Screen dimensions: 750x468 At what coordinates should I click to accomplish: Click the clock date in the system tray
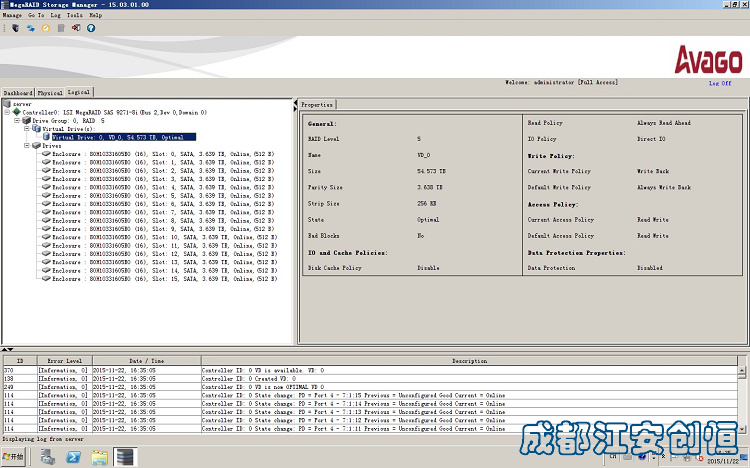pyautogui.click(x=723, y=460)
